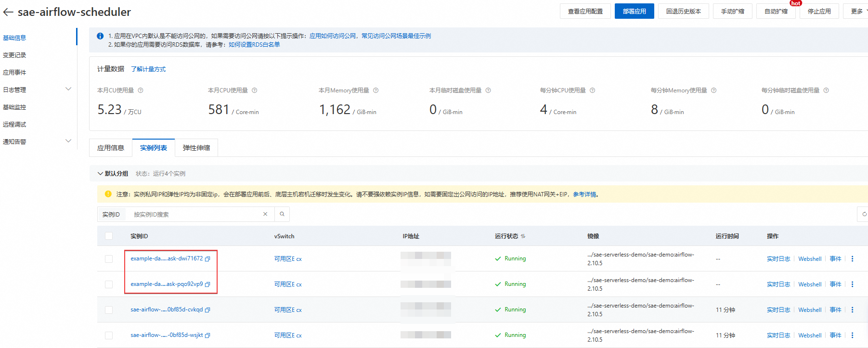Expand the 日志管理 sidebar section

coord(68,89)
